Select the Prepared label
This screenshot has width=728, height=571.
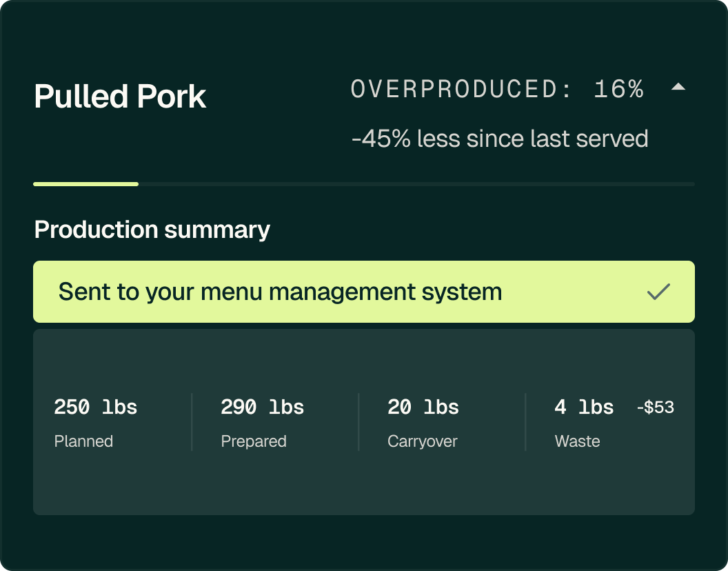(254, 441)
